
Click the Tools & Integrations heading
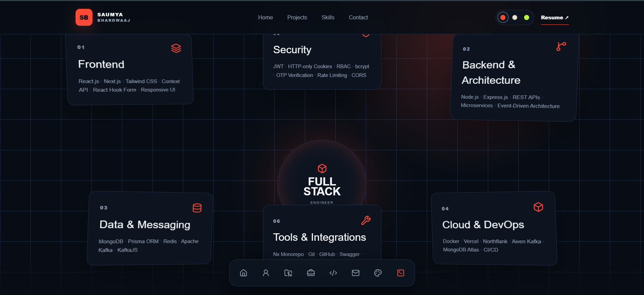319,237
